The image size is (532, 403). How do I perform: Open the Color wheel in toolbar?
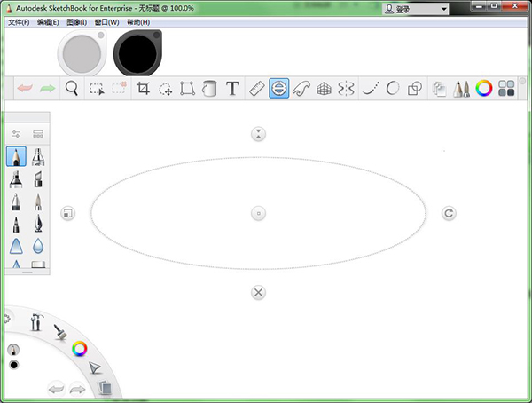tap(484, 89)
